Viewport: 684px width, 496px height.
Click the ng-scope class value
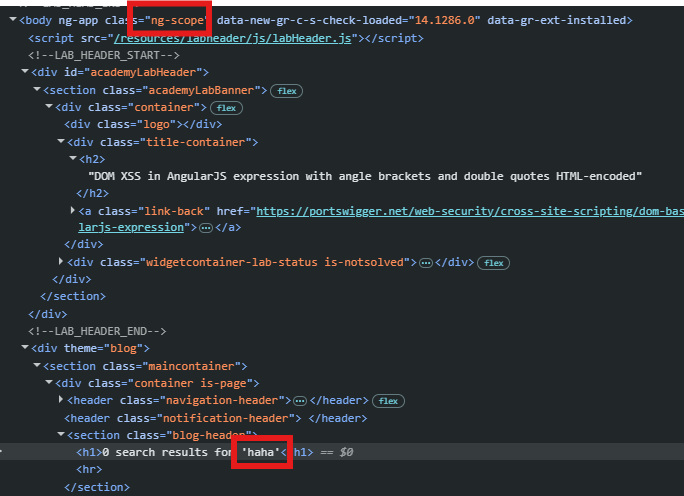[178, 20]
